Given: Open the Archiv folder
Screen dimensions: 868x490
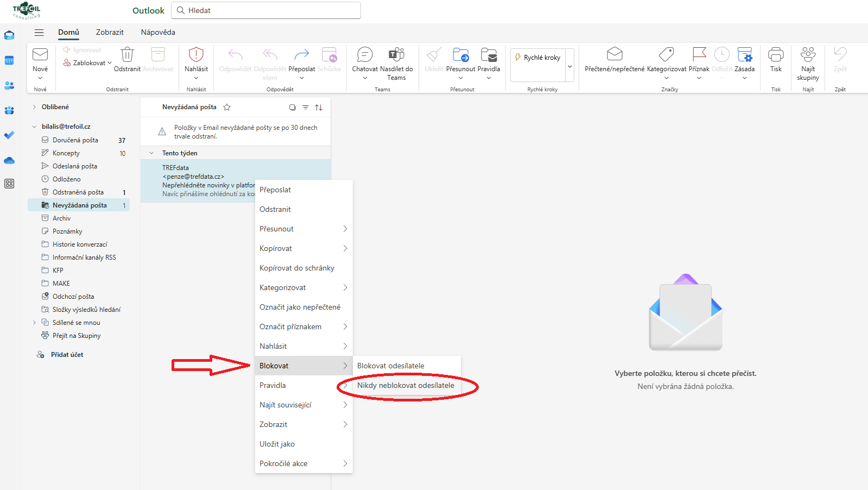Looking at the screenshot, I should (x=79, y=218).
